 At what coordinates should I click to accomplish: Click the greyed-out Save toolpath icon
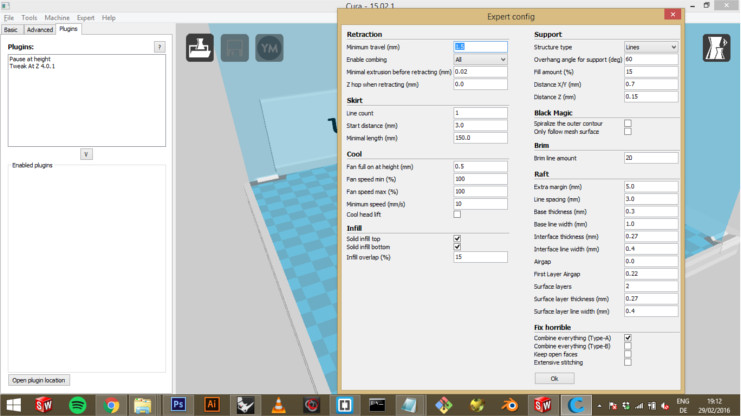[234, 48]
